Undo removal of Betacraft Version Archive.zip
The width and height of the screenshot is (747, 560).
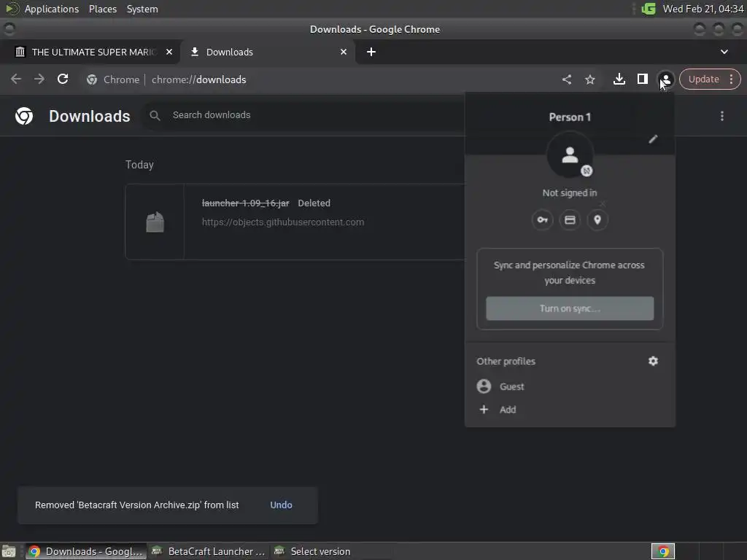(281, 505)
